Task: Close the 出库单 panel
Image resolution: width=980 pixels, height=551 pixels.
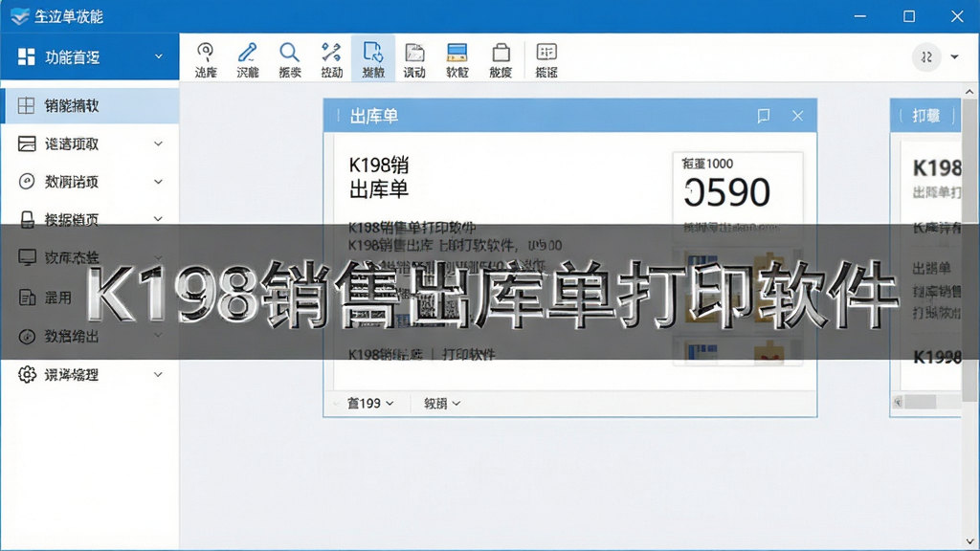Action: click(x=797, y=116)
